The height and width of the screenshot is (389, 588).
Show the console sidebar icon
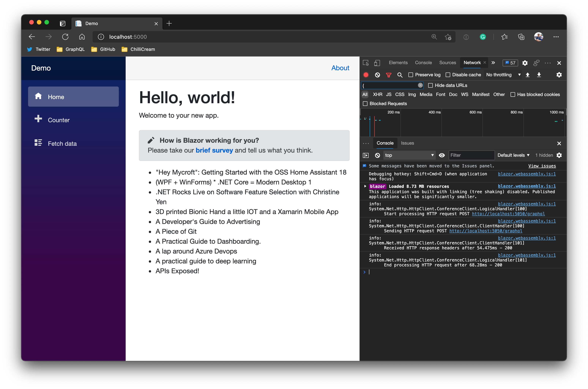pos(366,155)
